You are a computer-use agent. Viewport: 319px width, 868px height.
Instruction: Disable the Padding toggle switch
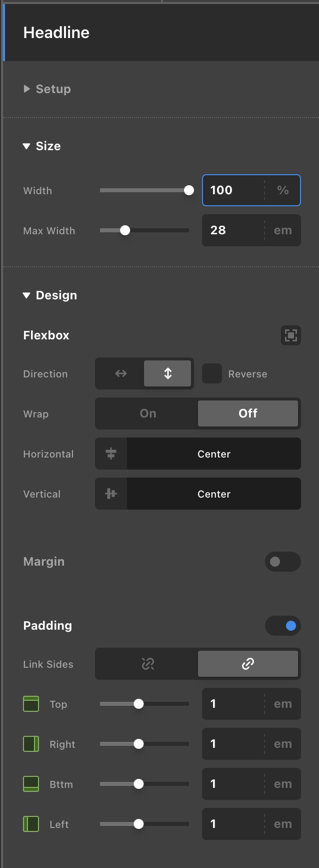tap(283, 626)
